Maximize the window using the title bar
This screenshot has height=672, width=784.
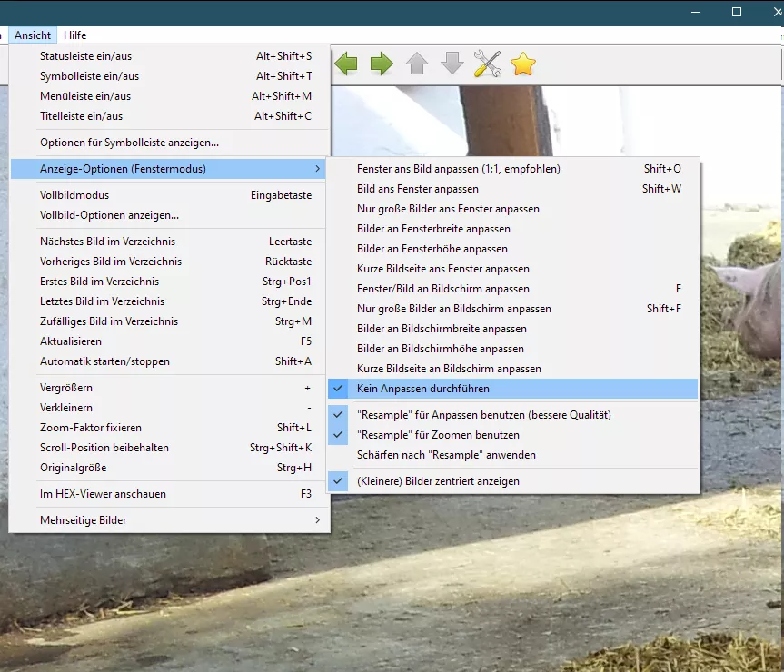tap(737, 12)
